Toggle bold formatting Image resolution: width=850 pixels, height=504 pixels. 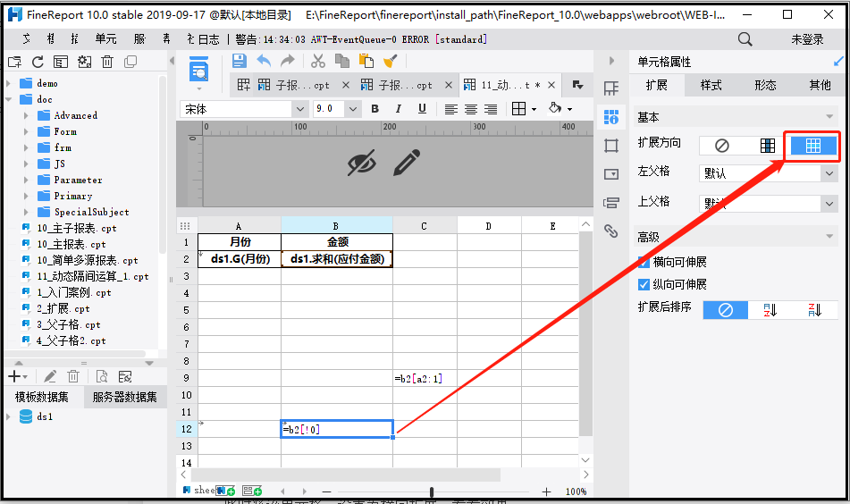pyautogui.click(x=375, y=109)
